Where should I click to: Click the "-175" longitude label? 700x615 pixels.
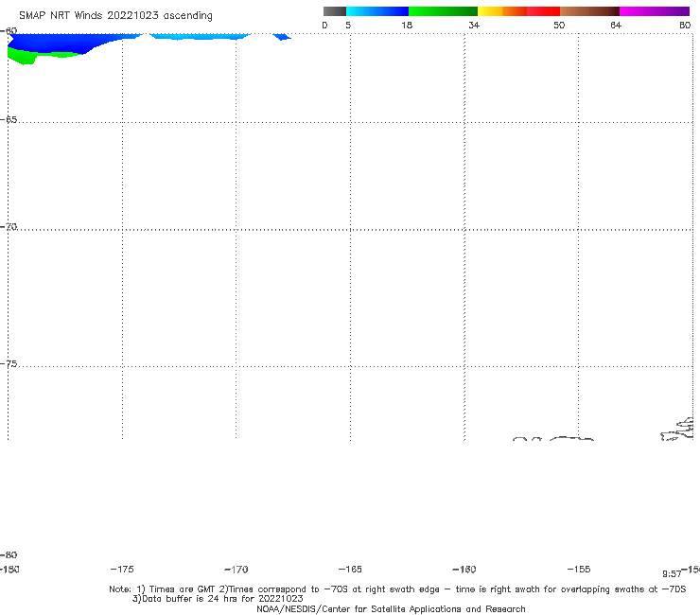point(122,569)
